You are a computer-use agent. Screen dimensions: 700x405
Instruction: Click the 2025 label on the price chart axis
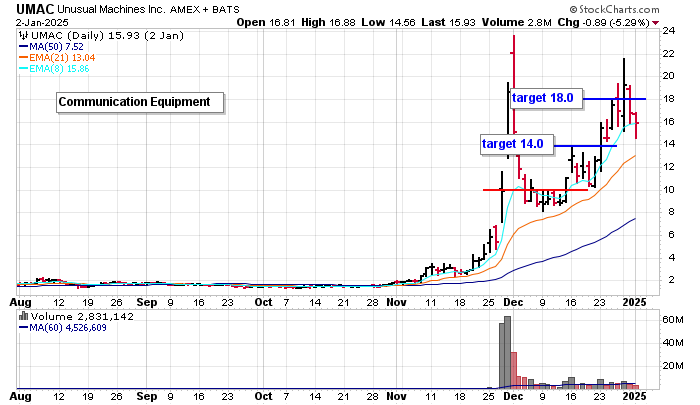click(634, 302)
